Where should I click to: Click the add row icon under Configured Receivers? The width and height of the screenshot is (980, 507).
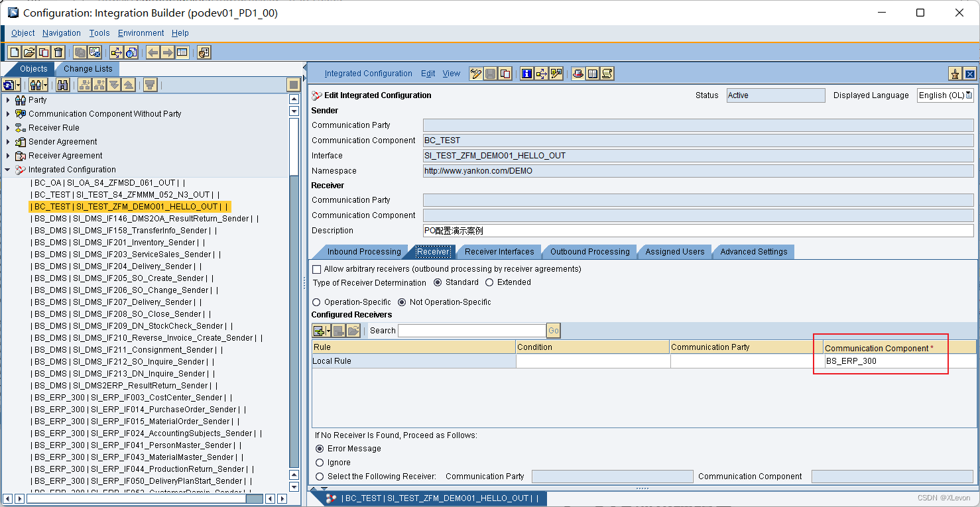[x=319, y=330]
